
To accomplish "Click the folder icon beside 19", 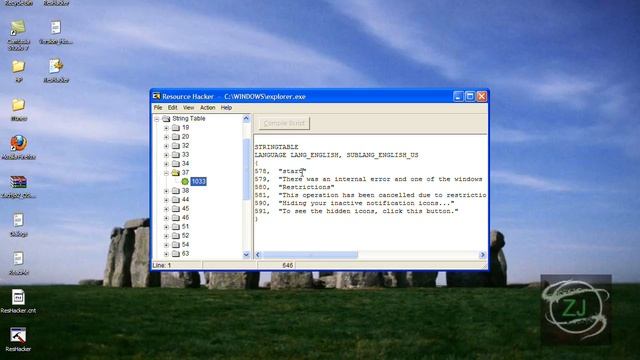I will click(x=176, y=127).
